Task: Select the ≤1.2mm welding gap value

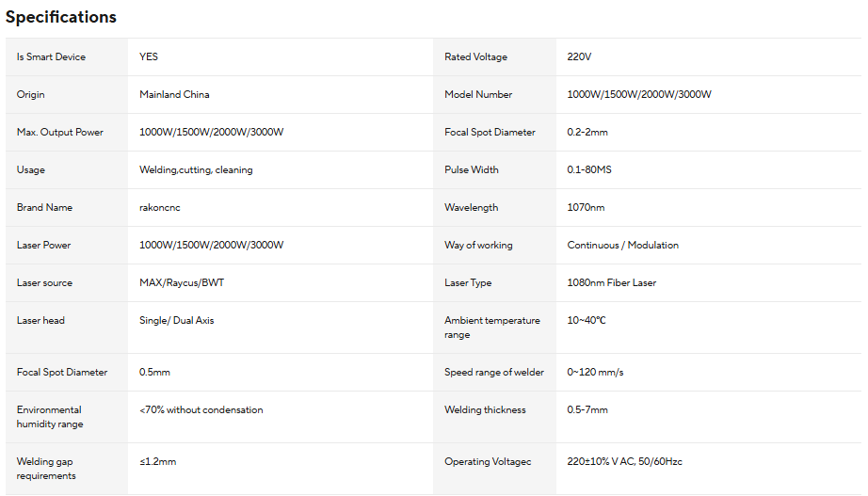Action: point(158,462)
